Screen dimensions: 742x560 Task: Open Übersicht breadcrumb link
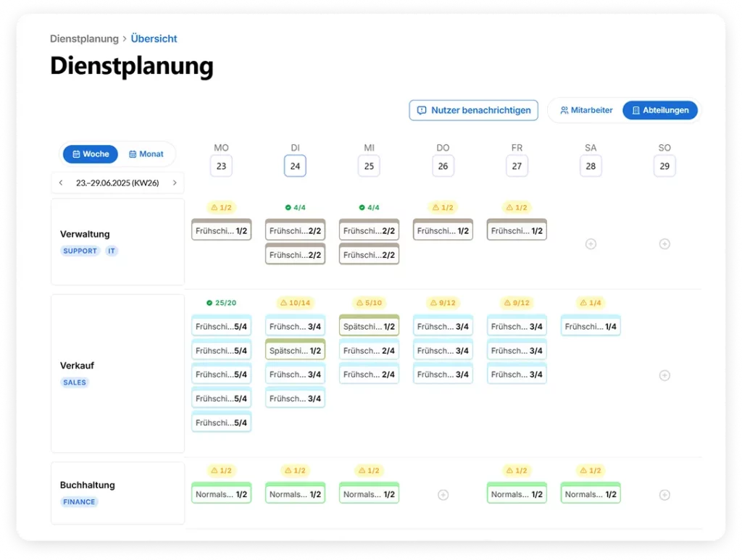154,39
